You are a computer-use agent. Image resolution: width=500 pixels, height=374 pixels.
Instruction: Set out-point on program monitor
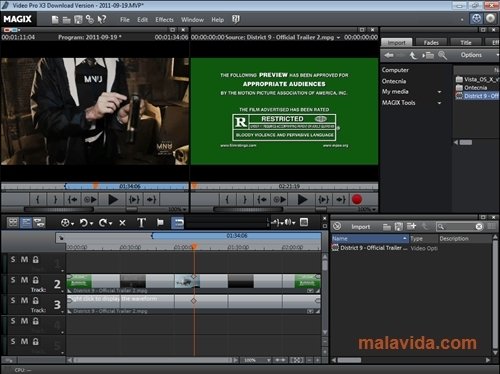(55, 200)
